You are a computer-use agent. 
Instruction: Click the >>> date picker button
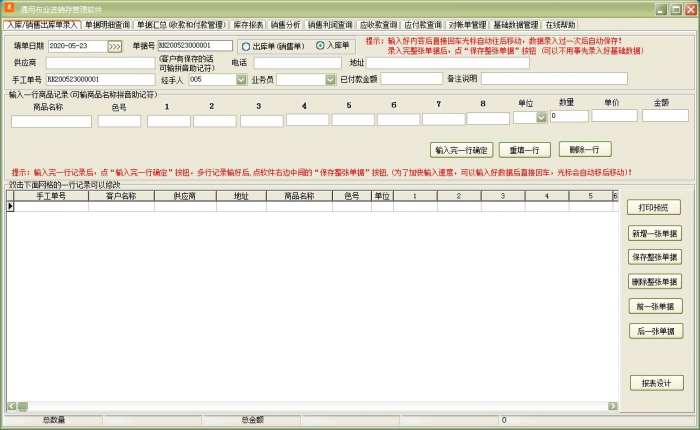click(x=115, y=46)
